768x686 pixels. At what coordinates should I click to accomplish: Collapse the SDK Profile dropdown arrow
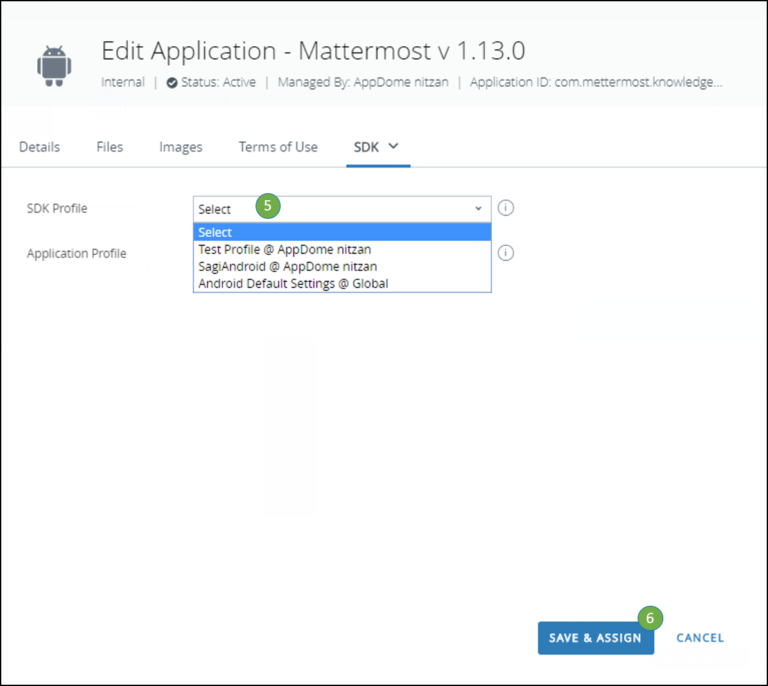pos(478,209)
